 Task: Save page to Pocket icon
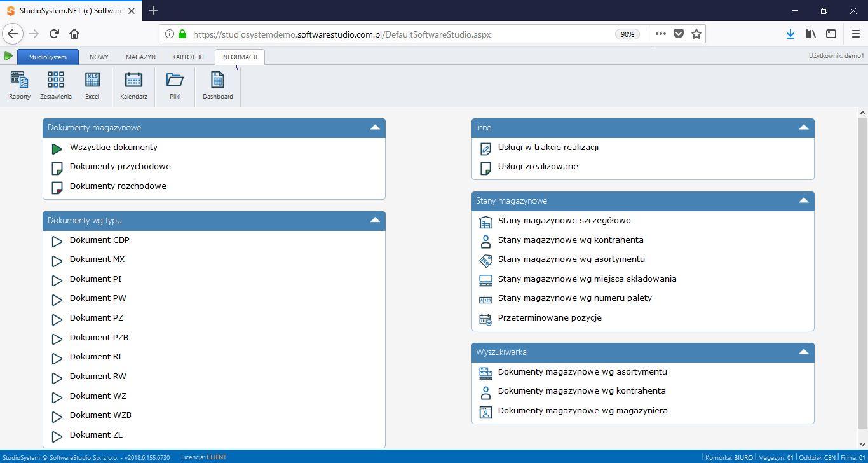[679, 34]
